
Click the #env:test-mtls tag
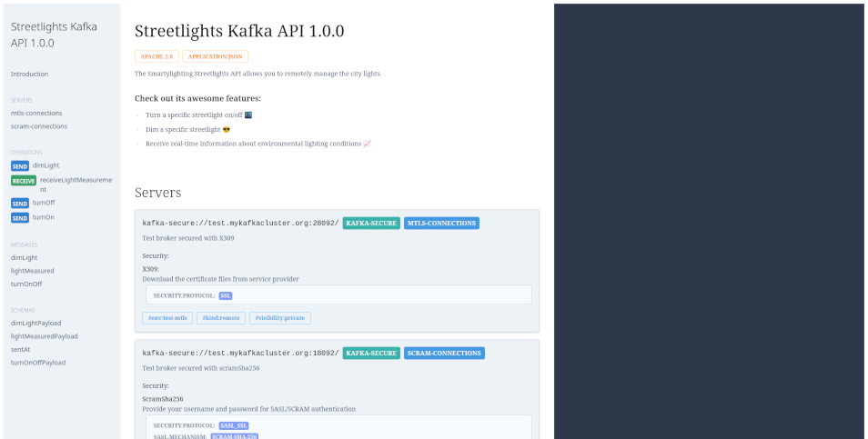(167, 318)
